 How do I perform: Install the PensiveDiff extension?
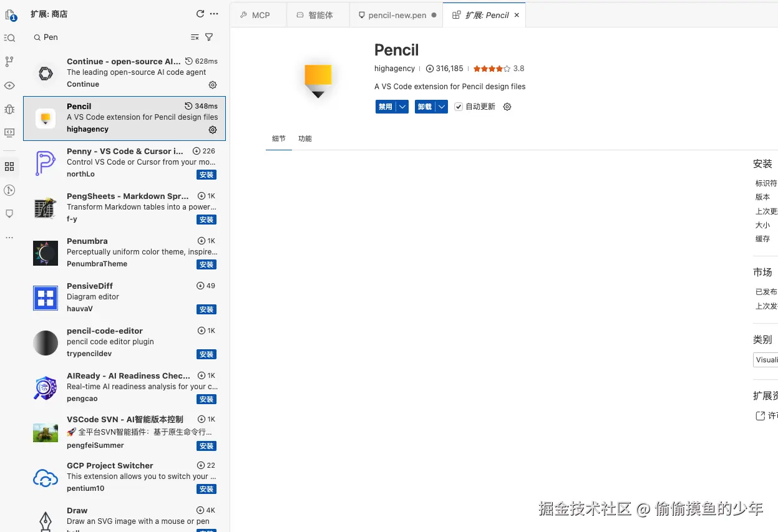coord(207,309)
